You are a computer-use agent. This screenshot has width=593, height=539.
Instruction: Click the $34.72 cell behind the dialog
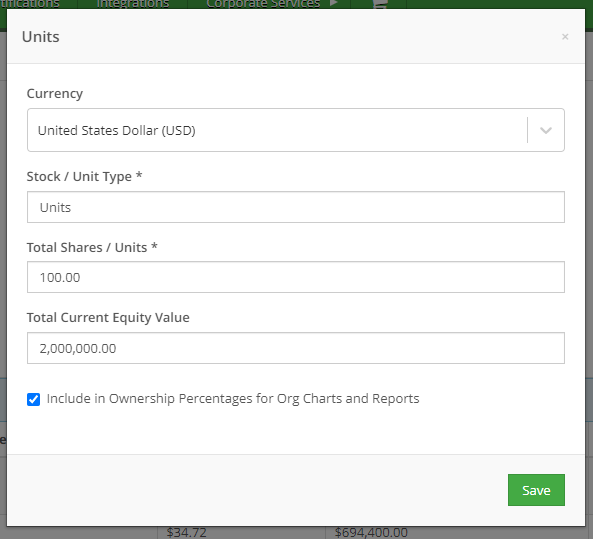(x=186, y=533)
